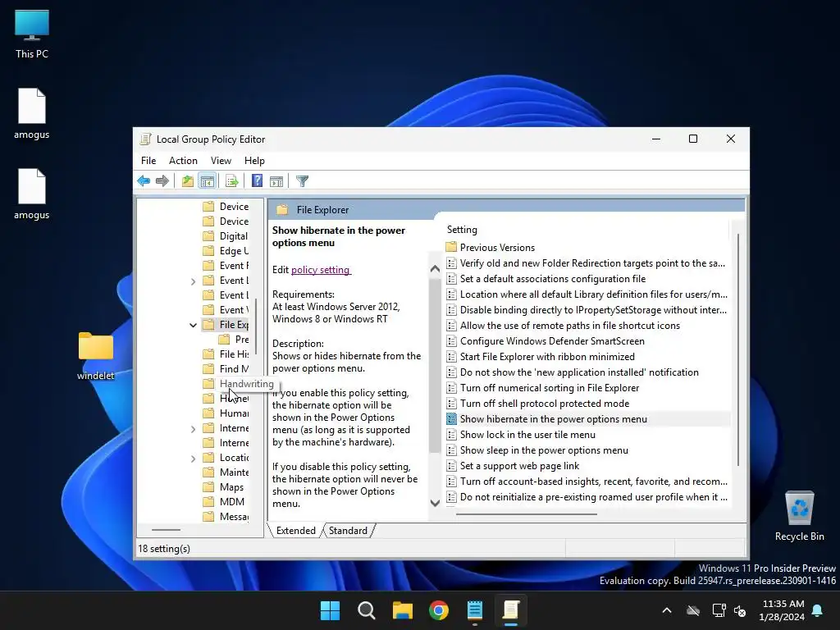Click the Export List toolbar icon
840x630 pixels.
232,181
